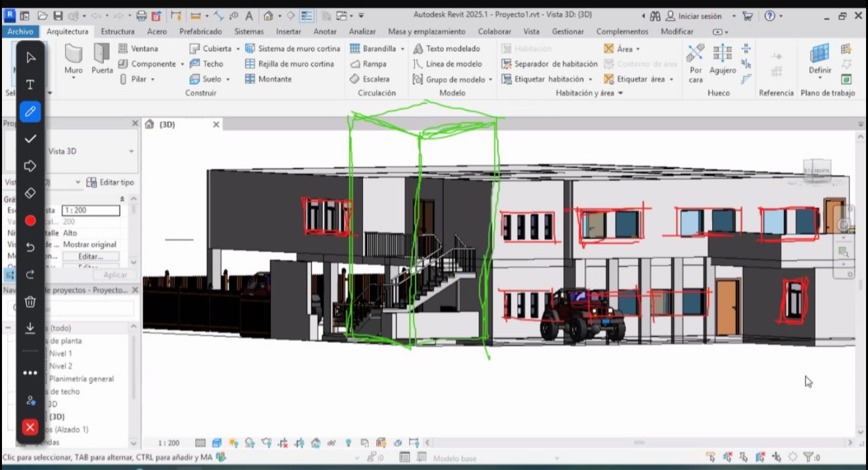Click the trash icon in overlay toolbar
The height and width of the screenshot is (470, 868).
[x=30, y=302]
